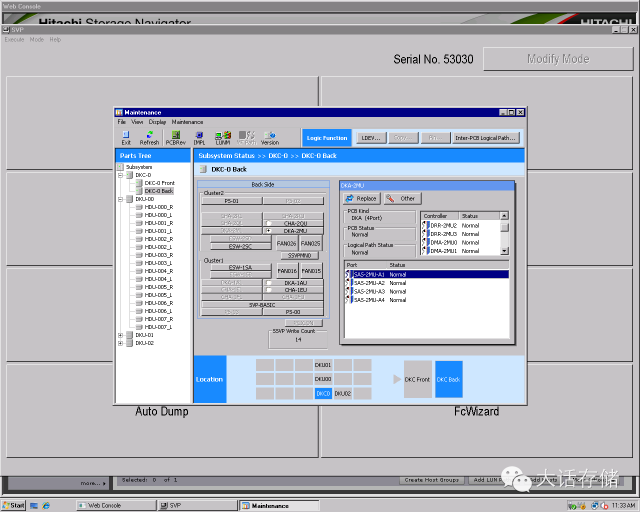Click the DKU-00 drive icon in Parts Tree
The width and height of the screenshot is (640, 512).
[x=129, y=199]
